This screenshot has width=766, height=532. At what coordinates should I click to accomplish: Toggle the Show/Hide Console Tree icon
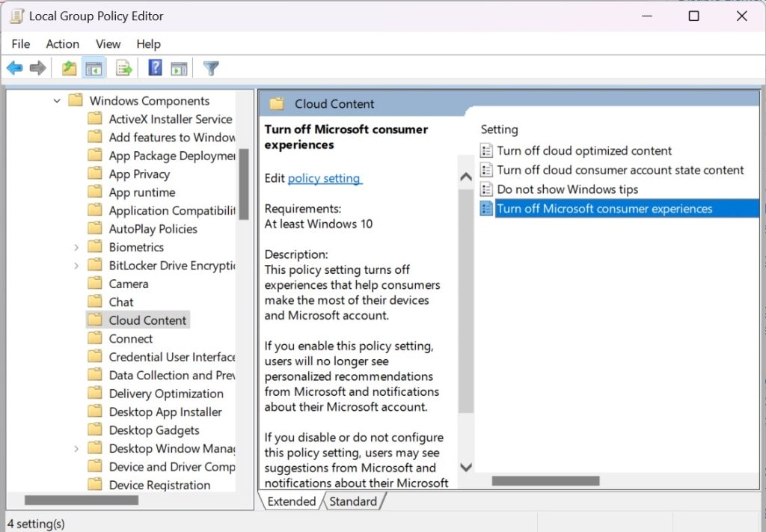(93, 67)
